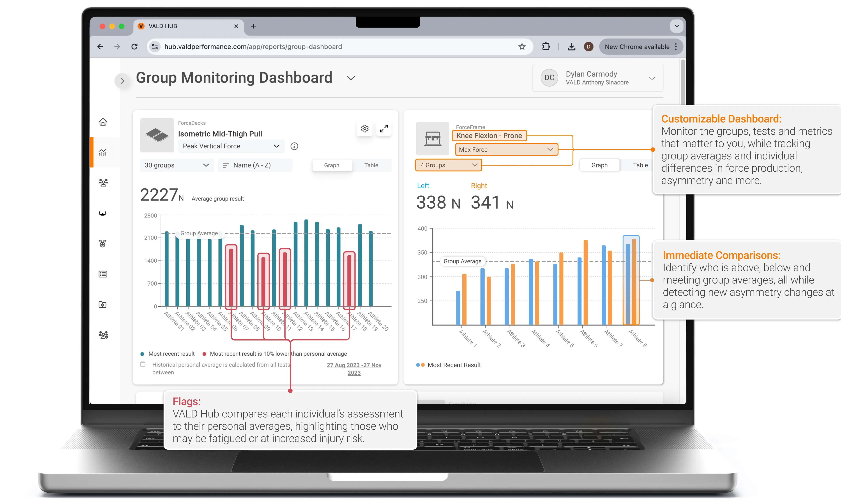Select the medal leaderboard icon in sidebar
This screenshot has height=504, width=841.
coord(103,244)
